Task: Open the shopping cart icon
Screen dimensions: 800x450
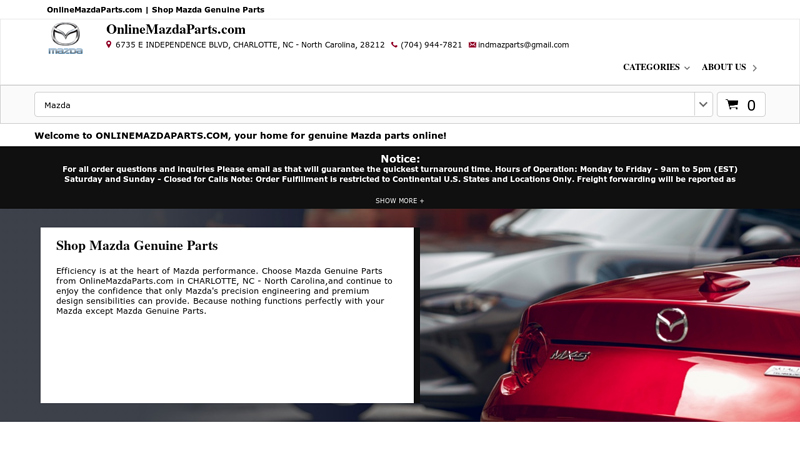Action: point(732,105)
